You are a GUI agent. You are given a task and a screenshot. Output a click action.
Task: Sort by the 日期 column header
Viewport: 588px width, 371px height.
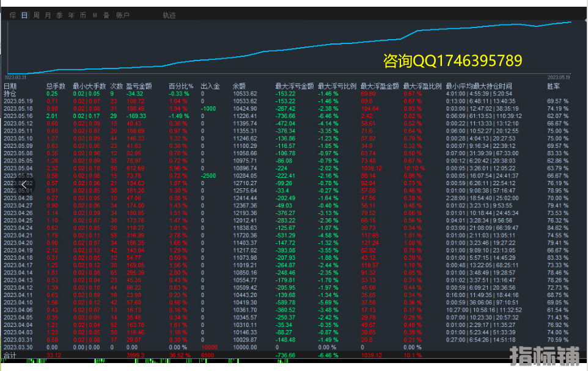tap(10, 86)
